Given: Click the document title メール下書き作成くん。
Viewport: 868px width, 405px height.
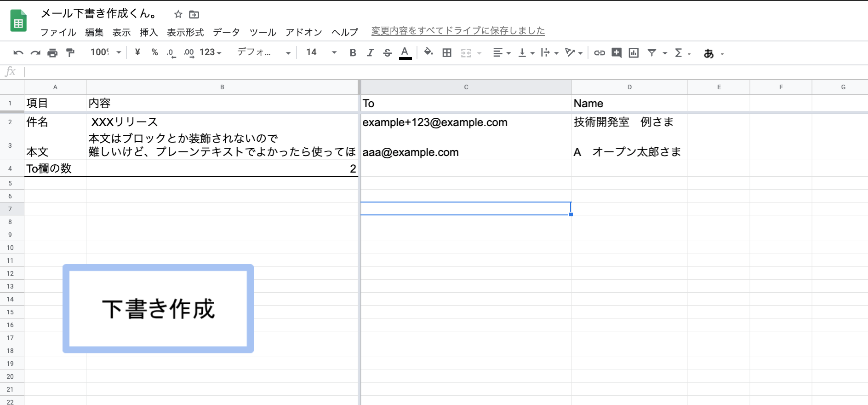Looking at the screenshot, I should point(99,14).
